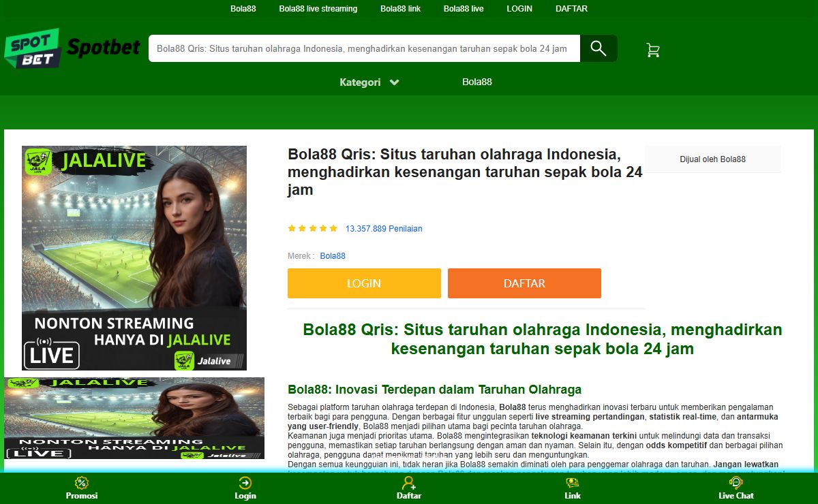Click the Spotbet logo
818x504 pixels.
[72, 48]
